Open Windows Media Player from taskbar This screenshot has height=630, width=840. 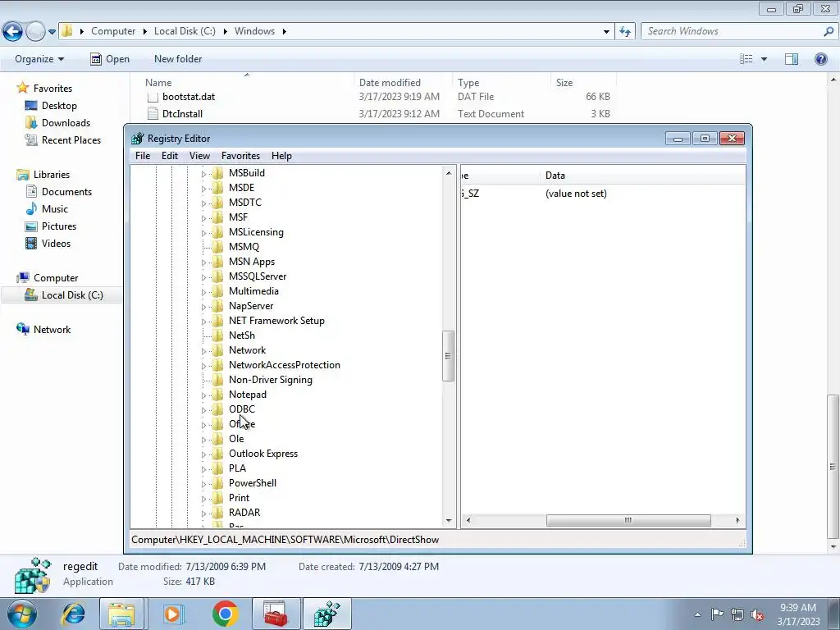pyautogui.click(x=172, y=614)
